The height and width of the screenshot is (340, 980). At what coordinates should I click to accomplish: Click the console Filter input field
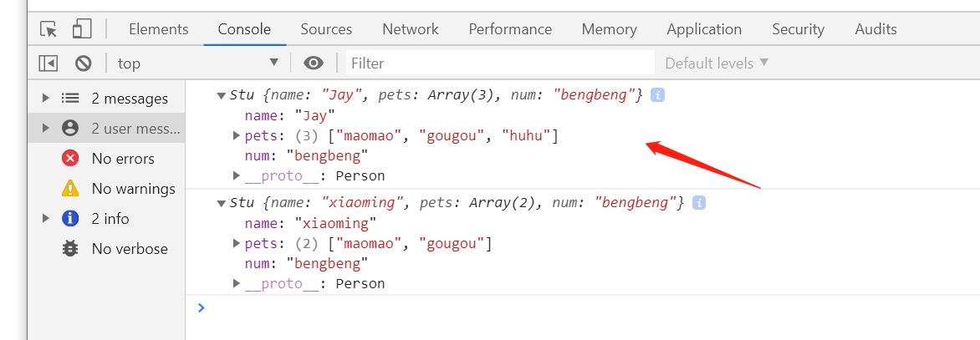[x=499, y=63]
